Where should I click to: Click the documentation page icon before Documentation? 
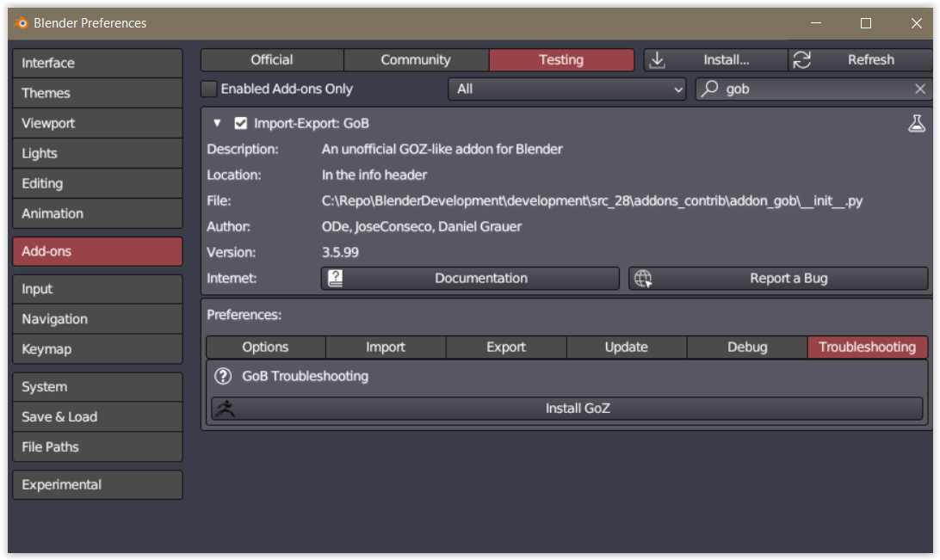tap(335, 278)
